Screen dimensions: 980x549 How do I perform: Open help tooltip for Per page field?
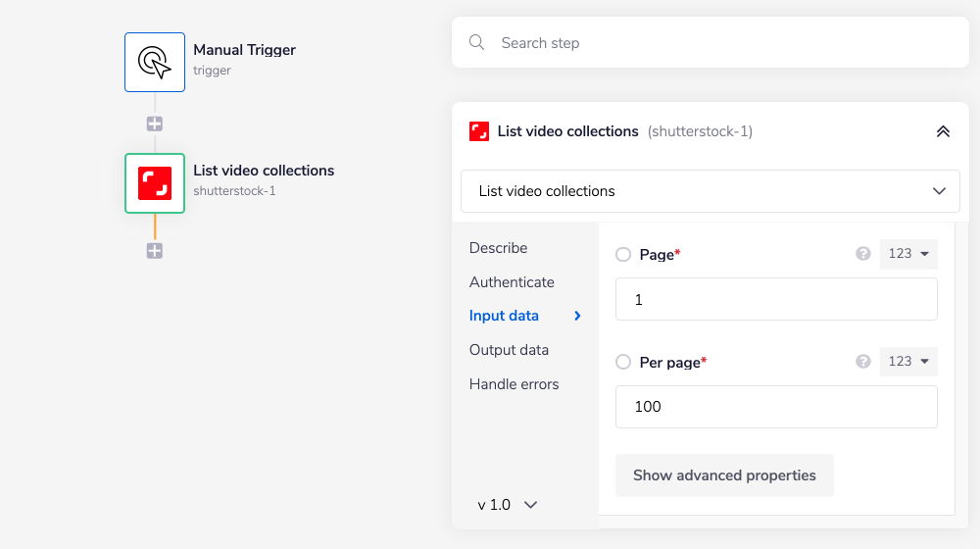[x=863, y=362]
